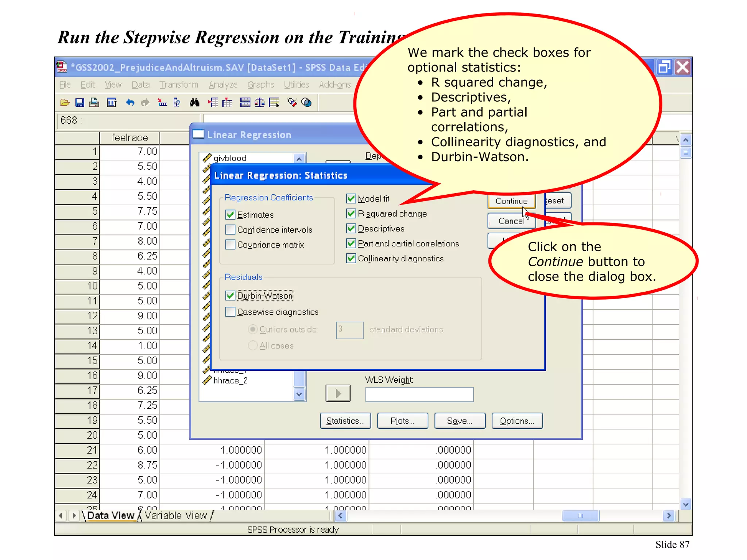Open the Edit menu
Image resolution: width=747 pixels, height=560 pixels.
coord(88,85)
